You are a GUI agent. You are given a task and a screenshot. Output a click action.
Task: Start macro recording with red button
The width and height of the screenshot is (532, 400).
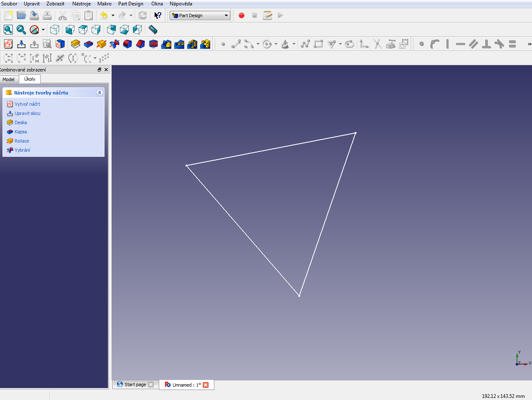pos(242,16)
